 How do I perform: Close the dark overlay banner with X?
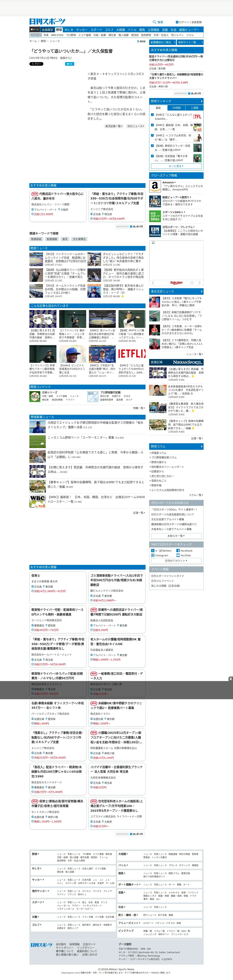pos(230,679)
